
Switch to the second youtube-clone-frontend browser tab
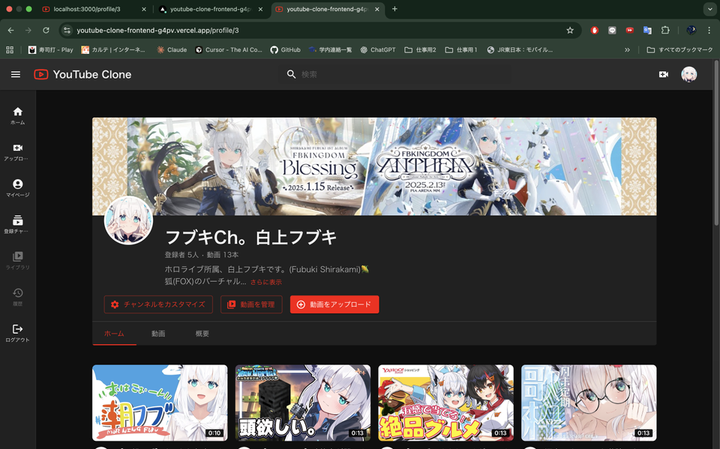tap(210, 9)
